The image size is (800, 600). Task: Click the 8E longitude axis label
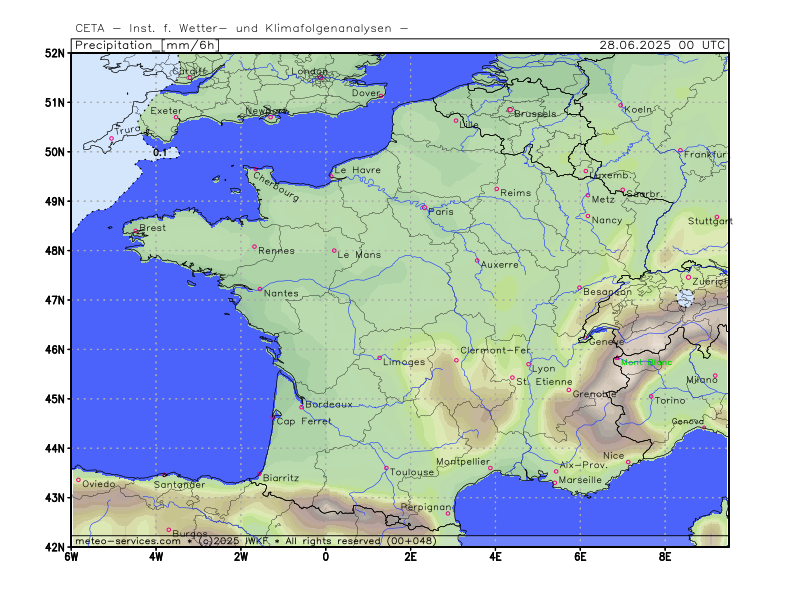(665, 557)
